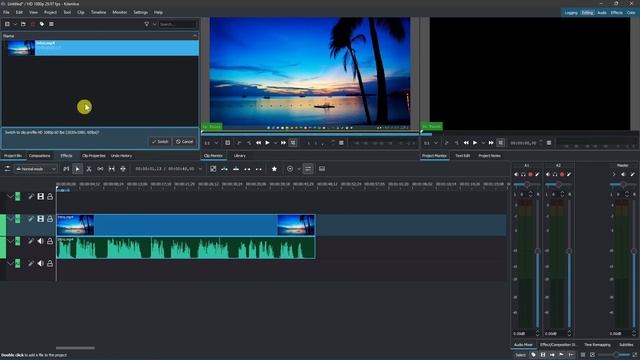640x360 pixels.
Task: Click the pencil effects icon on the highlighted video track
Action: point(31,219)
